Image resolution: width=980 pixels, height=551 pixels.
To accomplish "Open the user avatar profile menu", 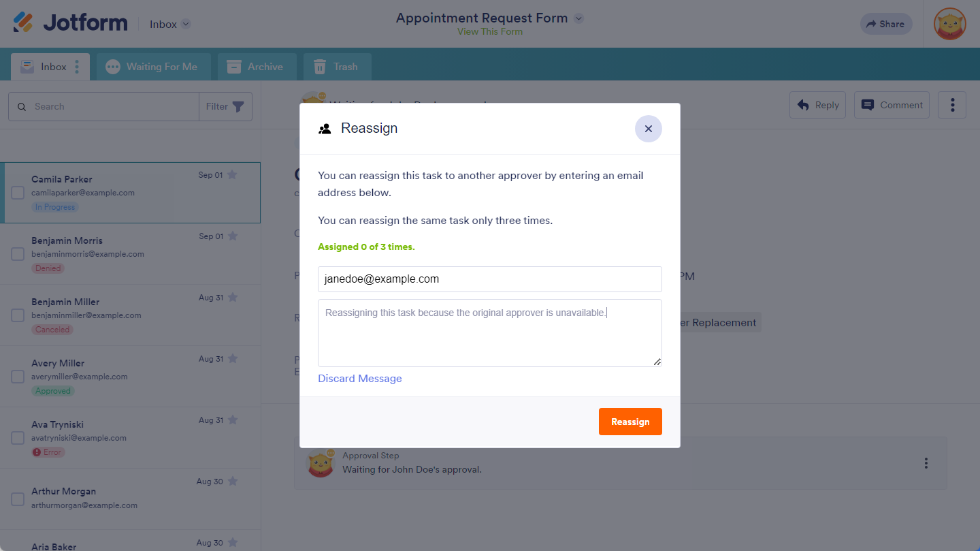I will coord(949,24).
